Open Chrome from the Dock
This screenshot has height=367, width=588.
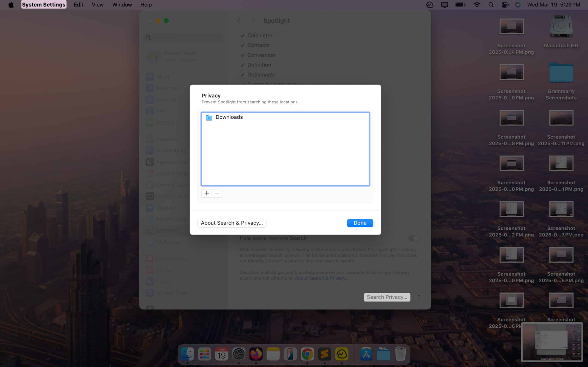(307, 354)
